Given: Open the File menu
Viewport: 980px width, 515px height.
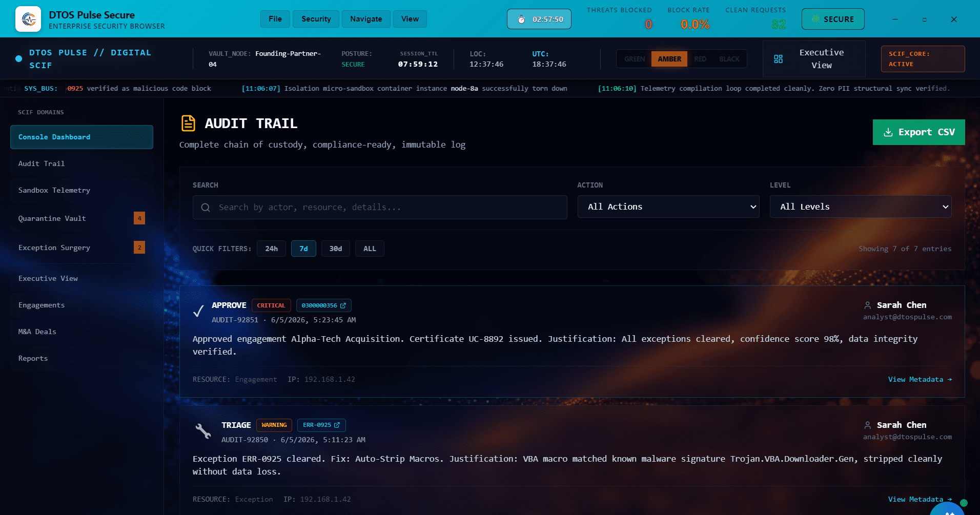Looking at the screenshot, I should [275, 19].
